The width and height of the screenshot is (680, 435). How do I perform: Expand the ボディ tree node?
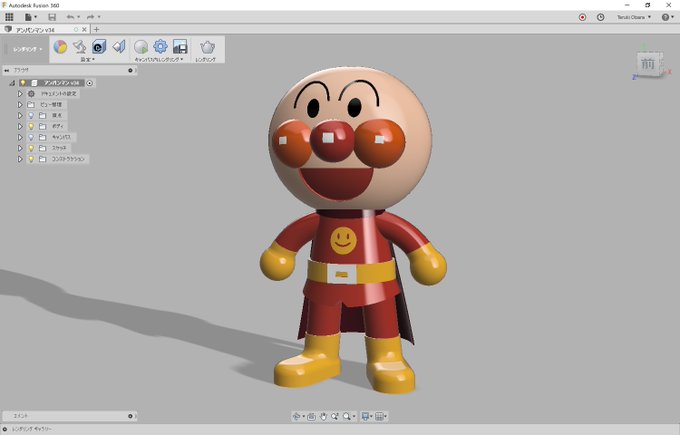pos(20,126)
